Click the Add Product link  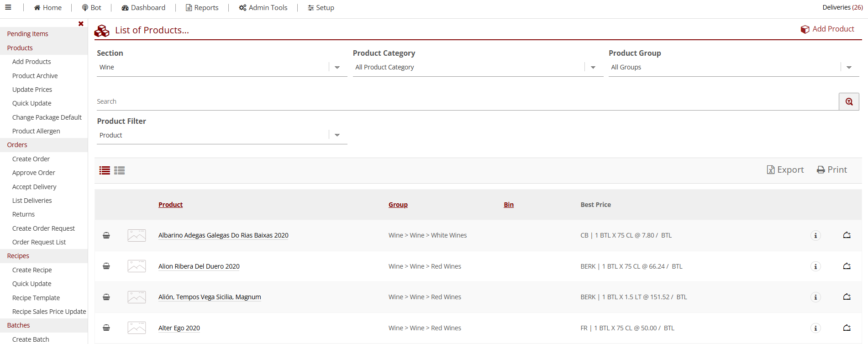click(827, 29)
